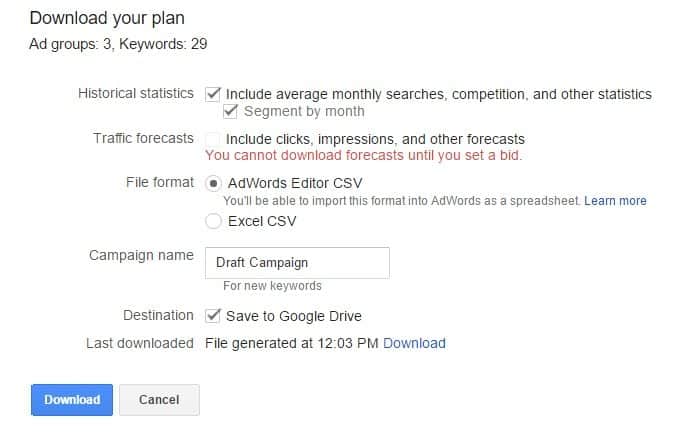Click the 'Download your plan' heading
The width and height of the screenshot is (700, 432).
coord(106,18)
